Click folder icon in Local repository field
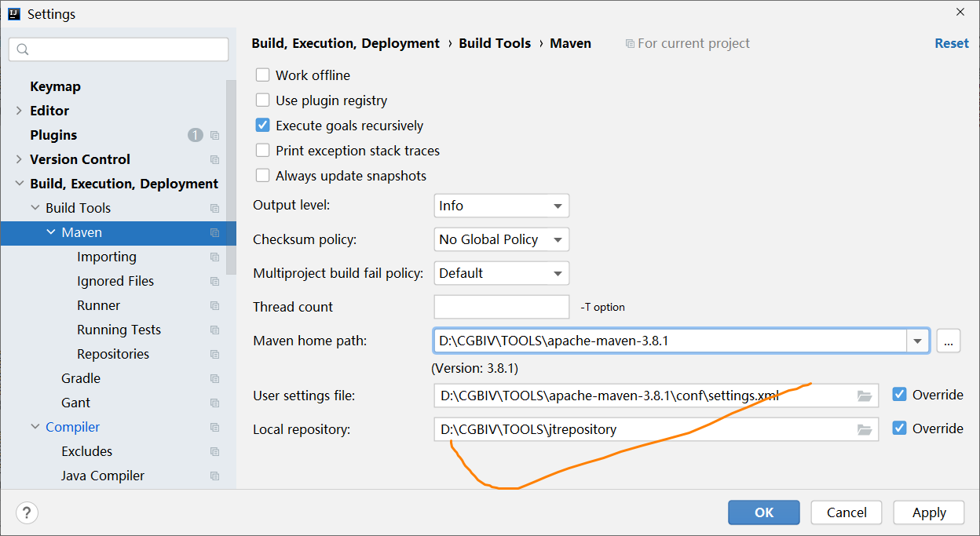Screen dimensions: 980x536 865,429
